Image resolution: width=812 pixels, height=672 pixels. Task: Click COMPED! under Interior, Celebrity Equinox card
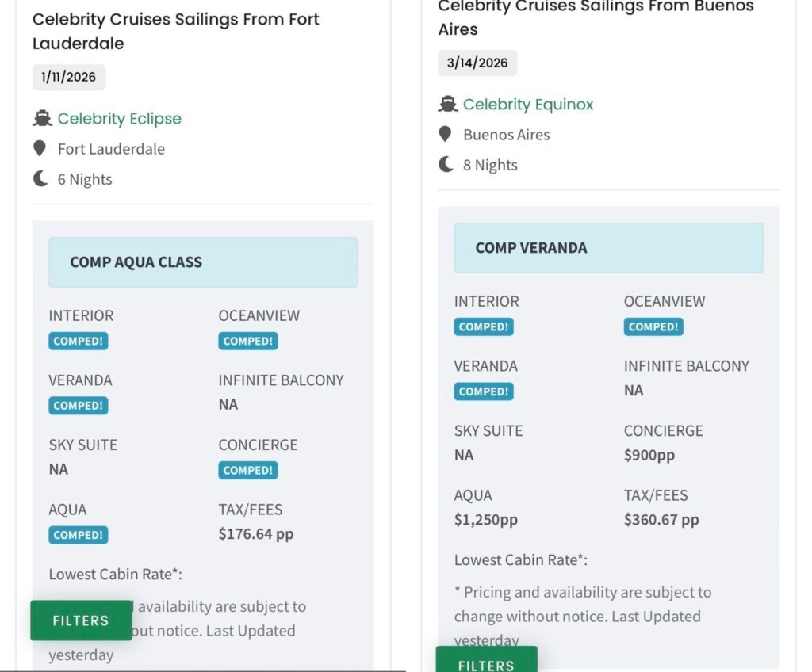484,326
